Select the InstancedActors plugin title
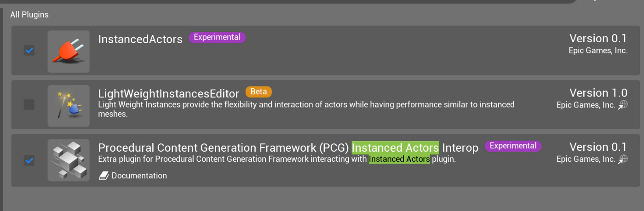 140,39
